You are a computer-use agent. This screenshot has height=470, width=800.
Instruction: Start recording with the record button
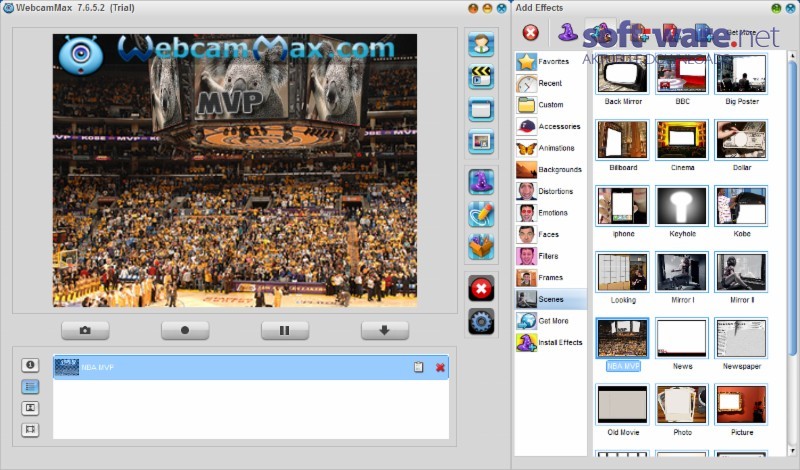pyautogui.click(x=185, y=331)
